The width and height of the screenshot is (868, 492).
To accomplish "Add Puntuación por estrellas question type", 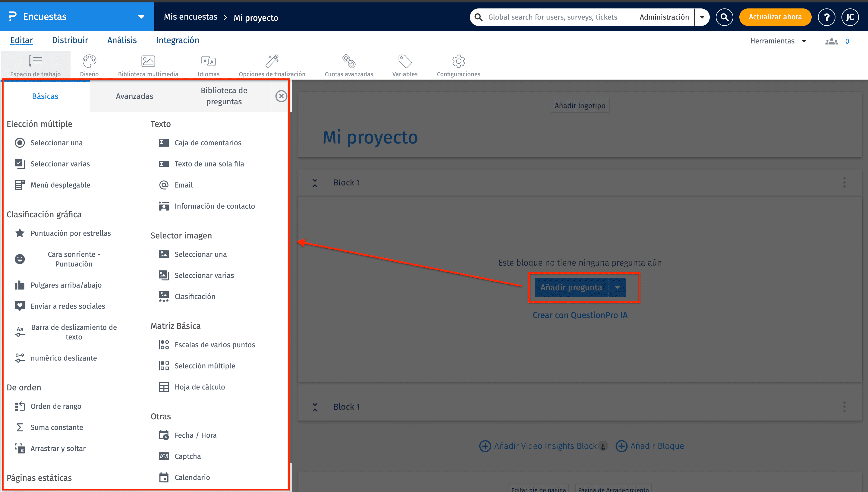I will (70, 233).
